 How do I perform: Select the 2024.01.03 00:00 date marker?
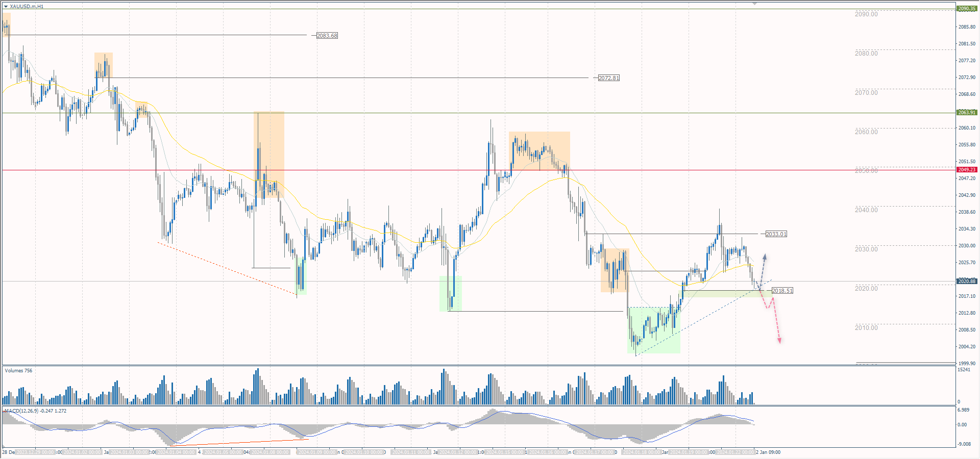point(129,452)
